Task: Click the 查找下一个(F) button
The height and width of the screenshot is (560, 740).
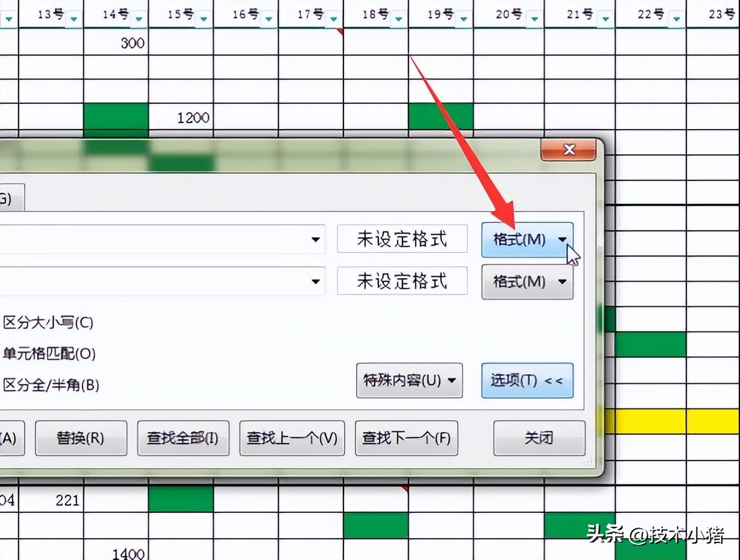Action: [406, 438]
